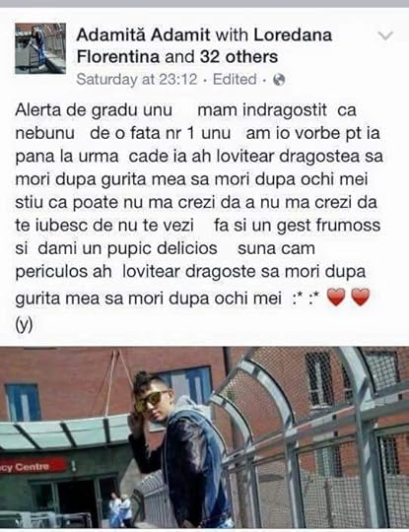
Task: Click the line 'gurita mea sa mori dupa ochi mei'
Action: (149, 299)
